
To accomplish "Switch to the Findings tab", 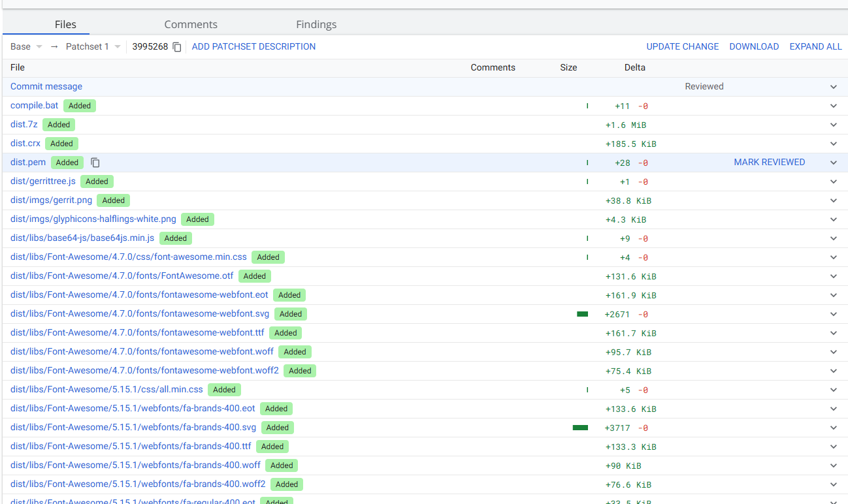I will (316, 24).
